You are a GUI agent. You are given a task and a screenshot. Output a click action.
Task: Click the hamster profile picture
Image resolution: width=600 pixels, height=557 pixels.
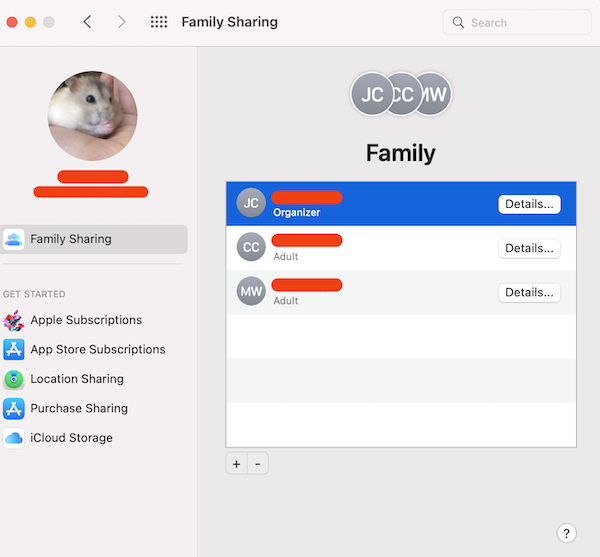[92, 116]
